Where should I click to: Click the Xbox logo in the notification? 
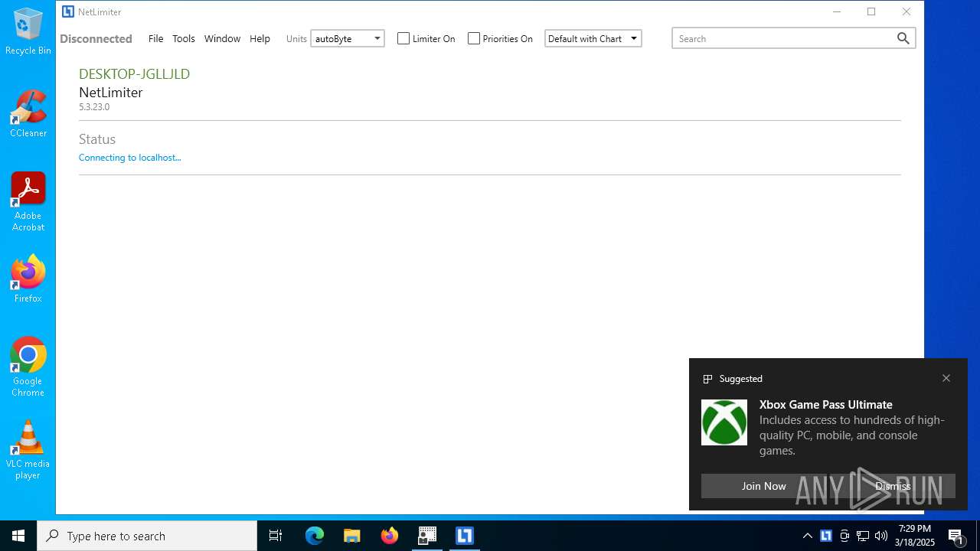[x=724, y=422]
